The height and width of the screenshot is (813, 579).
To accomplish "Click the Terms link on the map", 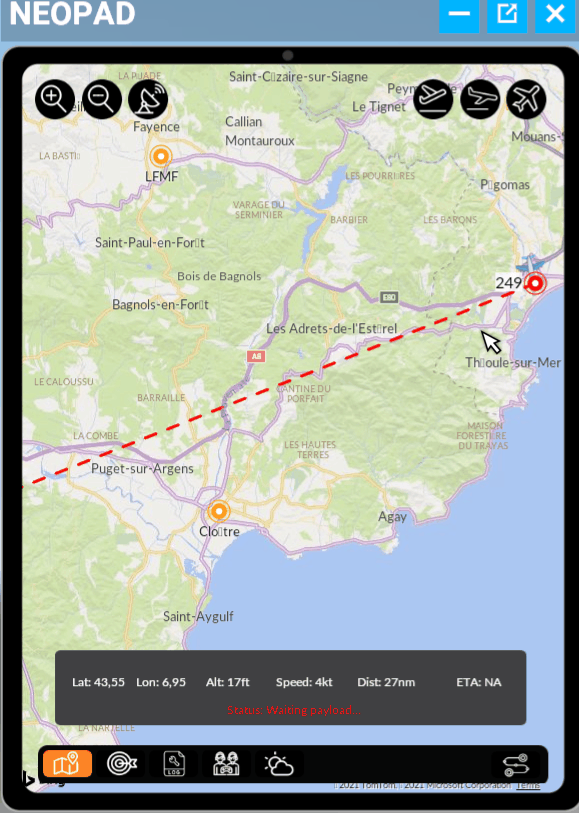I will (528, 785).
